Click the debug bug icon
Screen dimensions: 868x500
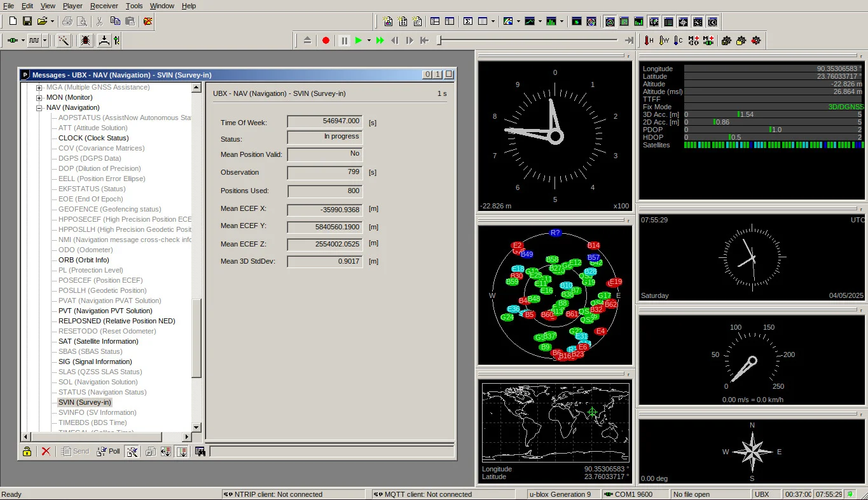[85, 40]
